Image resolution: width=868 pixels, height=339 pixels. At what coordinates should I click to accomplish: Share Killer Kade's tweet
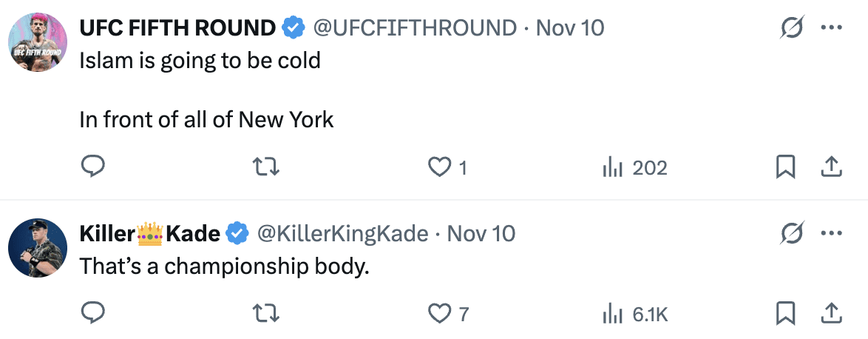tap(832, 313)
